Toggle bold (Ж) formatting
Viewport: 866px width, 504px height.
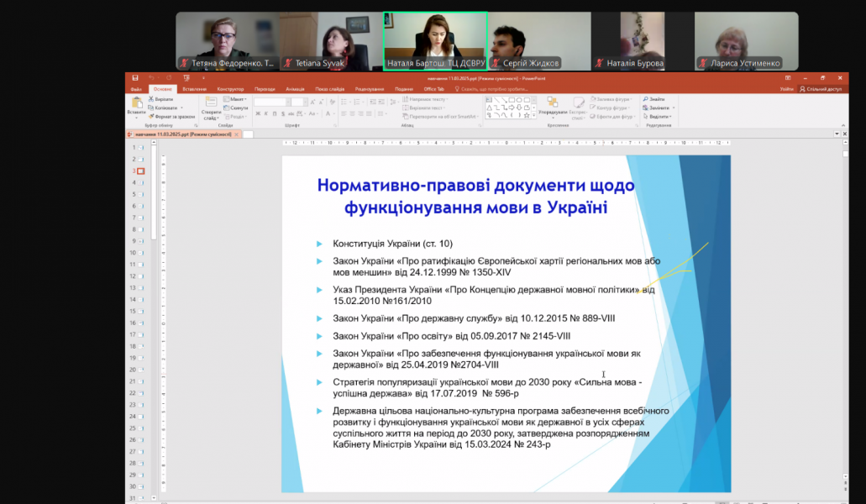coord(258,115)
